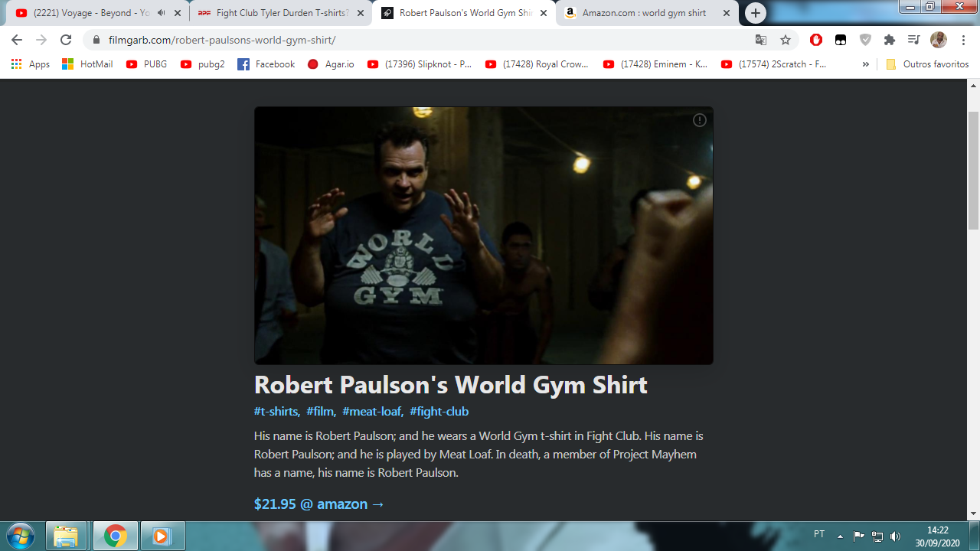Click the image info exclamation icon

(699, 120)
